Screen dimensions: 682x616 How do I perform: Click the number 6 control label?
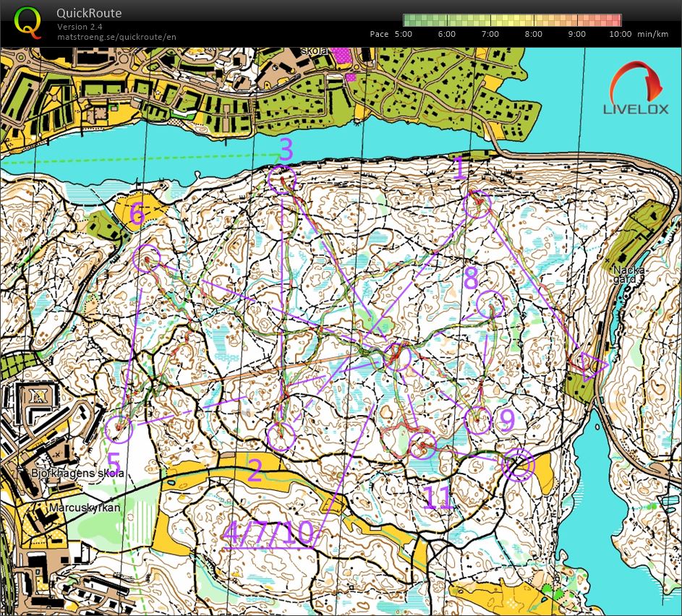[137, 214]
